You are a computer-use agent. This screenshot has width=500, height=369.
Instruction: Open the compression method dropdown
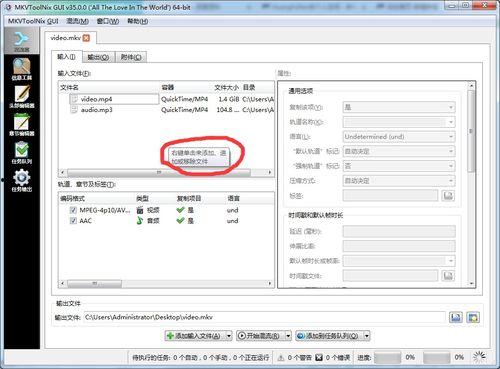[399, 181]
